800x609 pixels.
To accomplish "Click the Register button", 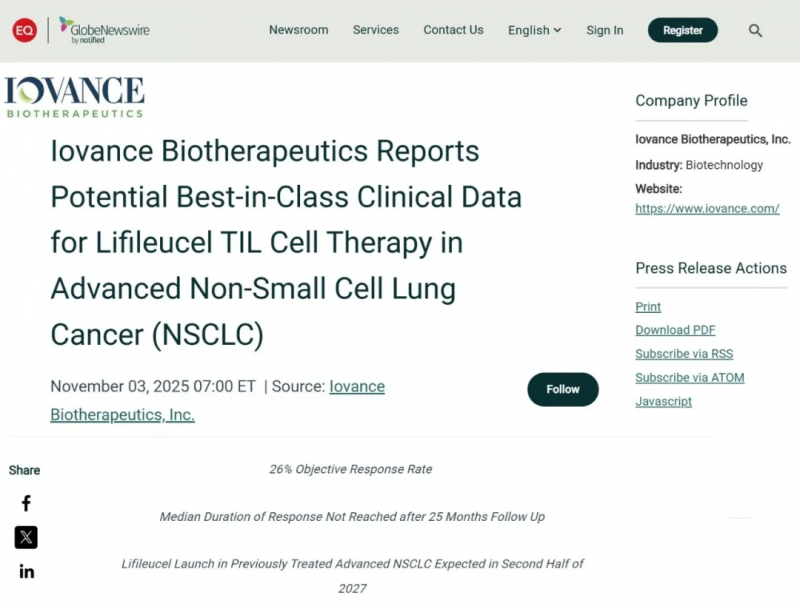I will pos(682,30).
